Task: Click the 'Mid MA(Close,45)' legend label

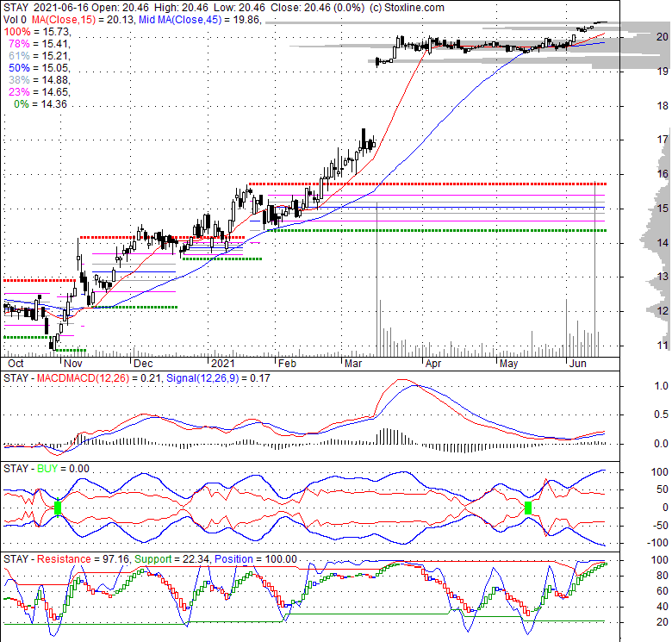Action: tap(180, 20)
